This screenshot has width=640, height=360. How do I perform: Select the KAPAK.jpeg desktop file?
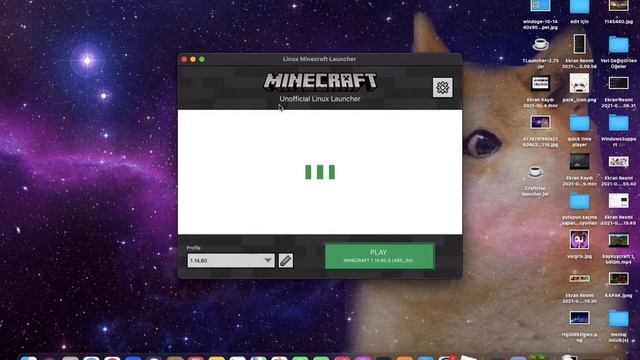[x=618, y=279]
